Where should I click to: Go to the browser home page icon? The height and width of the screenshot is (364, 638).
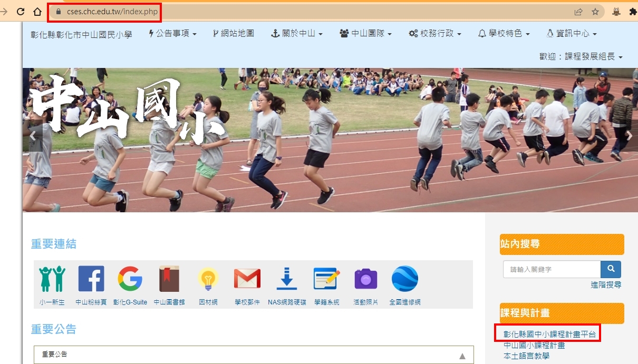pyautogui.click(x=37, y=12)
